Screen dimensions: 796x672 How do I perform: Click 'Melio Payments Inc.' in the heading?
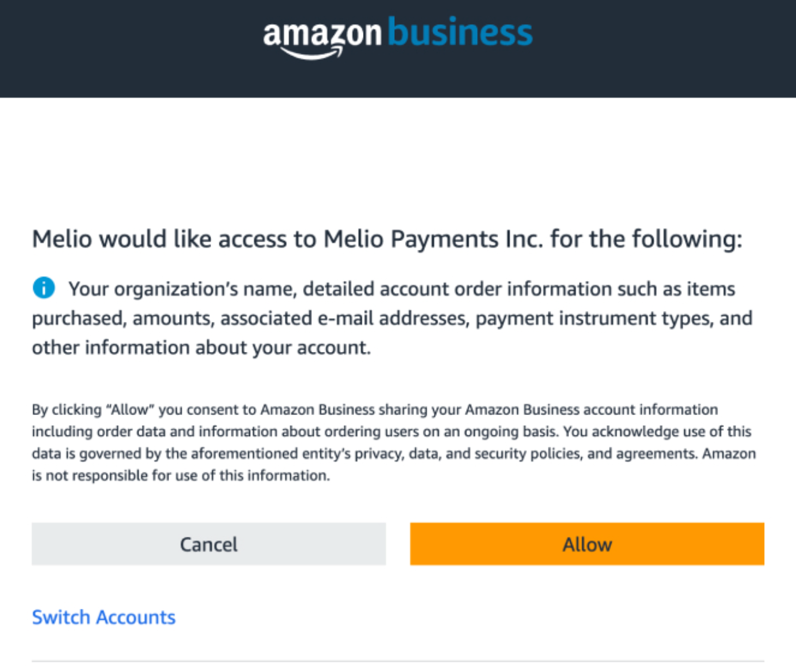pos(434,239)
